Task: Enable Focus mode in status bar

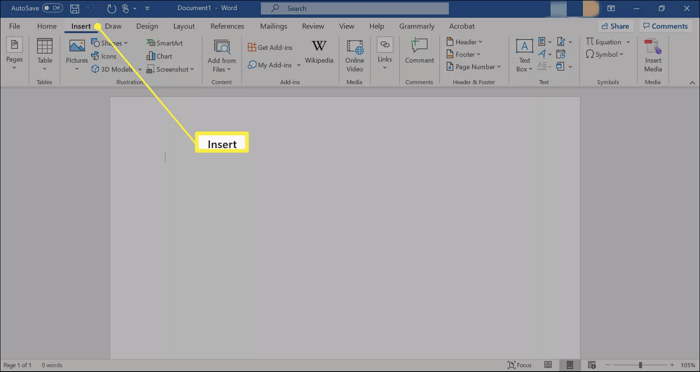Action: pyautogui.click(x=520, y=365)
